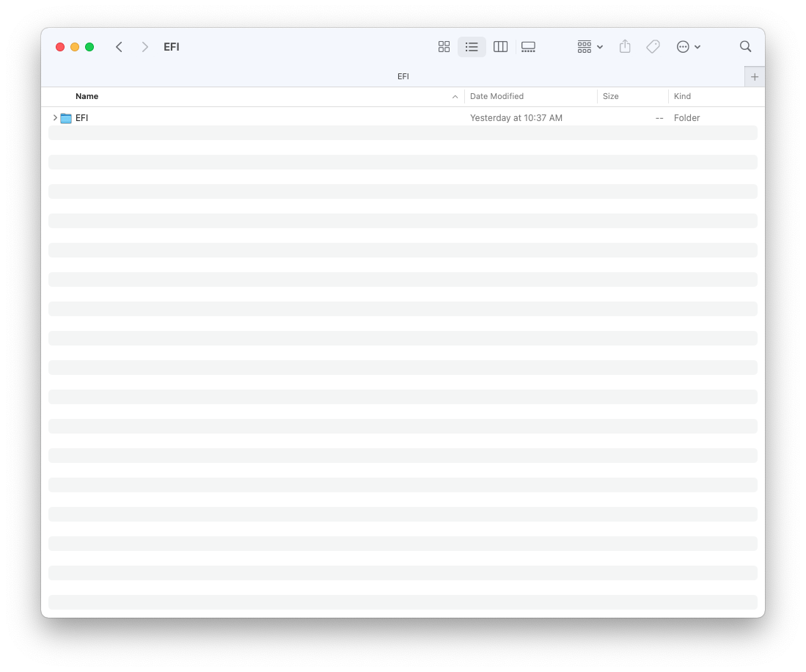Switch to list view
806x672 pixels.
coord(472,47)
